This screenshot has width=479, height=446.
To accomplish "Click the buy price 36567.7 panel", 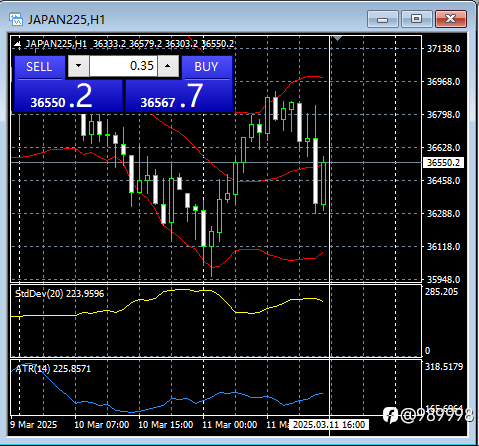I will [178, 96].
